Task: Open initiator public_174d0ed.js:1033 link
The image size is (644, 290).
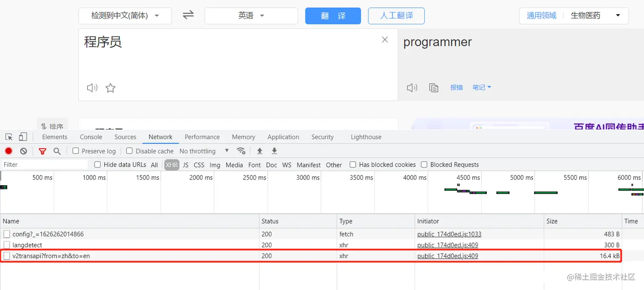Action: 449,234
